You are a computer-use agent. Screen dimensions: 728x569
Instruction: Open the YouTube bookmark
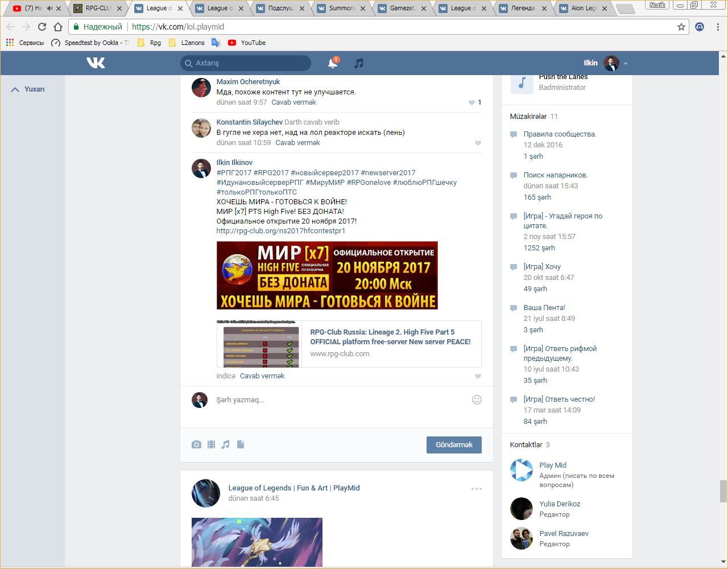[247, 43]
